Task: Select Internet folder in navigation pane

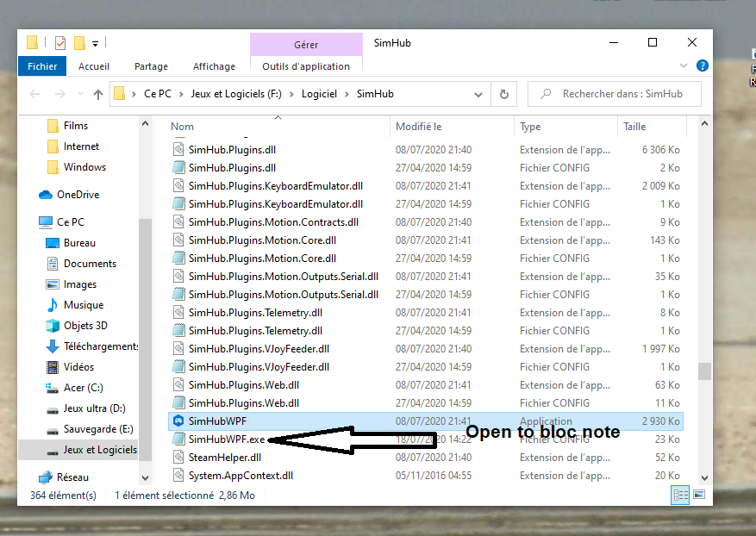Action: (x=81, y=146)
